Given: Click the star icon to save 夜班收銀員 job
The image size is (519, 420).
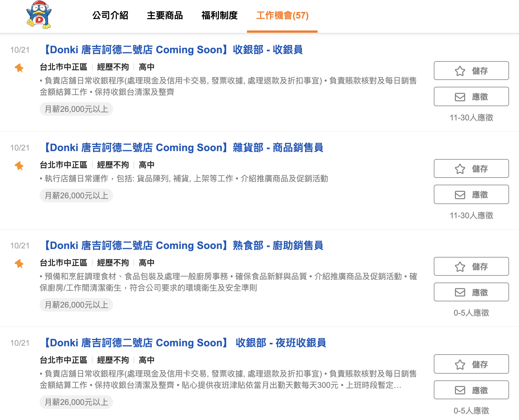Looking at the screenshot, I should click(x=460, y=365).
